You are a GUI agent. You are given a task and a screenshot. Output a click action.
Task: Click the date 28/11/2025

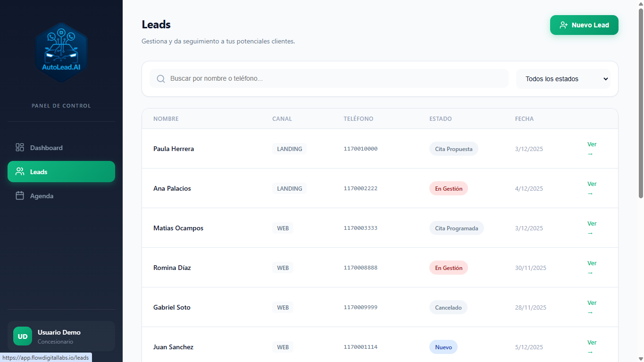[x=531, y=307]
